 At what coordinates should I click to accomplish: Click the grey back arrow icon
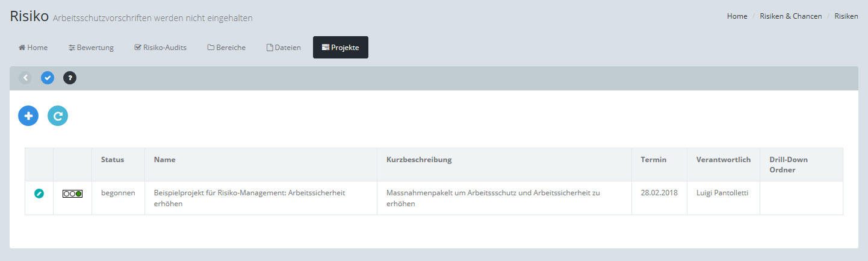(25, 78)
